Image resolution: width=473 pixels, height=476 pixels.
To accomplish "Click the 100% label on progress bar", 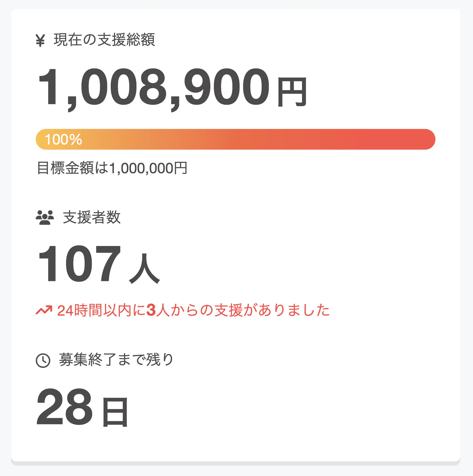I will click(63, 140).
